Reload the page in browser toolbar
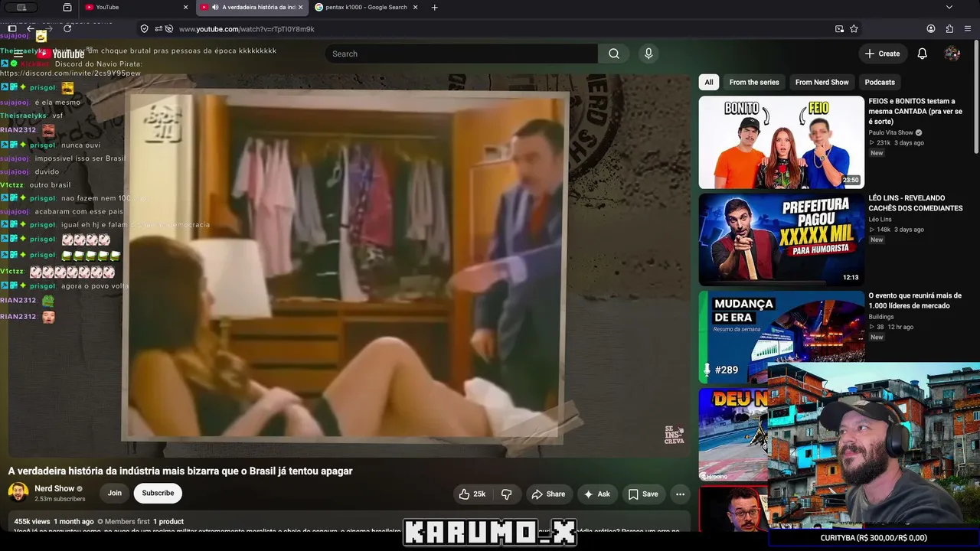Image resolution: width=980 pixels, height=551 pixels. (67, 28)
